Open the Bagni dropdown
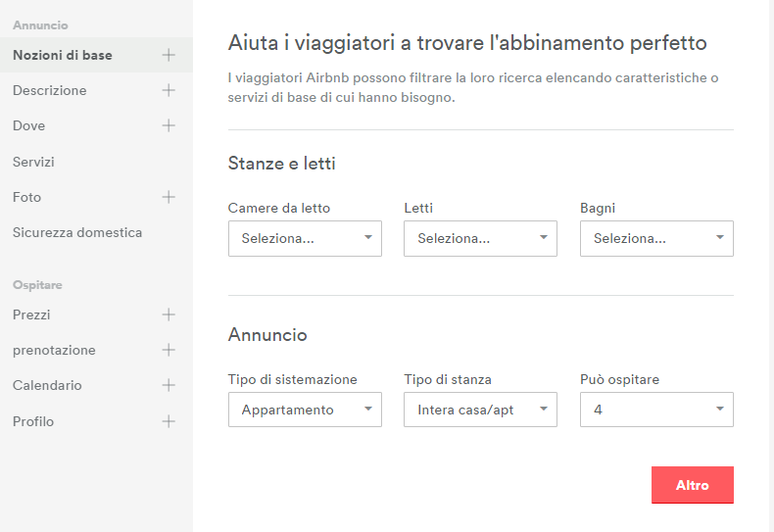 [656, 238]
